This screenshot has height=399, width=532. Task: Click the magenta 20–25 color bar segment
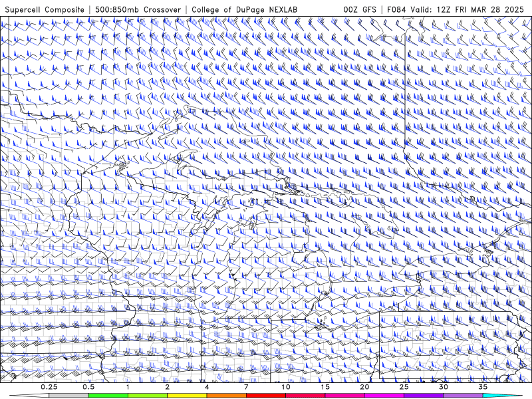(384, 396)
